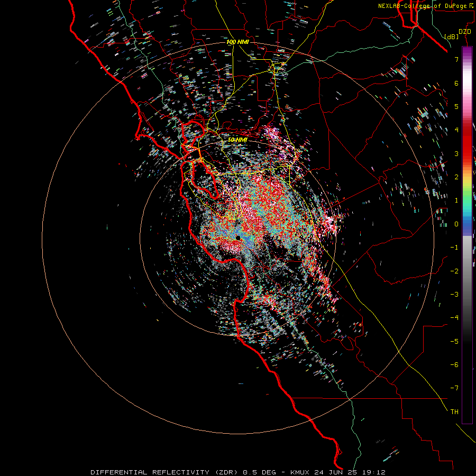Click the -5 value on color scale
476x476 pixels.
(x=454, y=342)
